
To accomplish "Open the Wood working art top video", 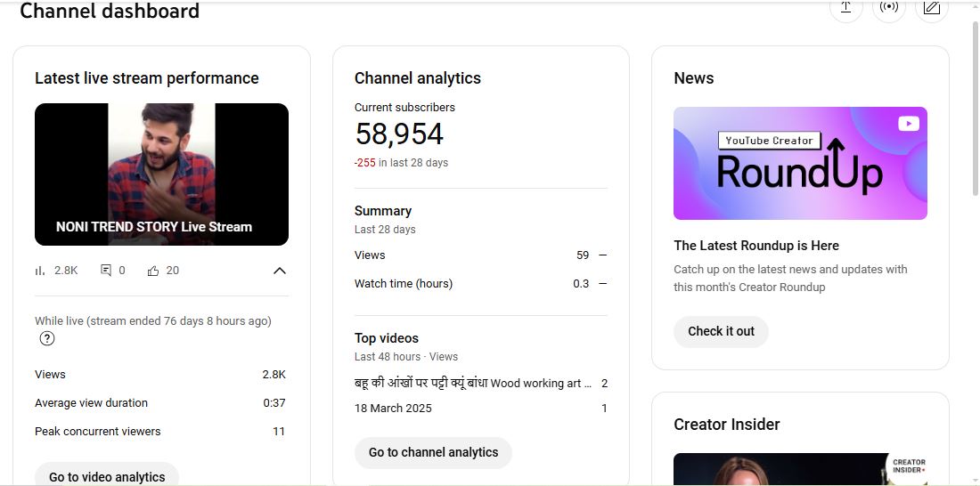I will (x=472, y=384).
